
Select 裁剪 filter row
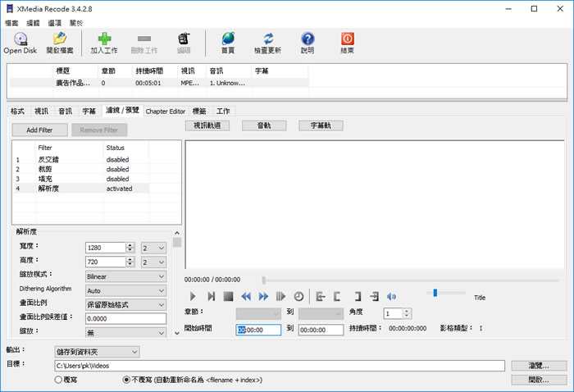(81, 169)
